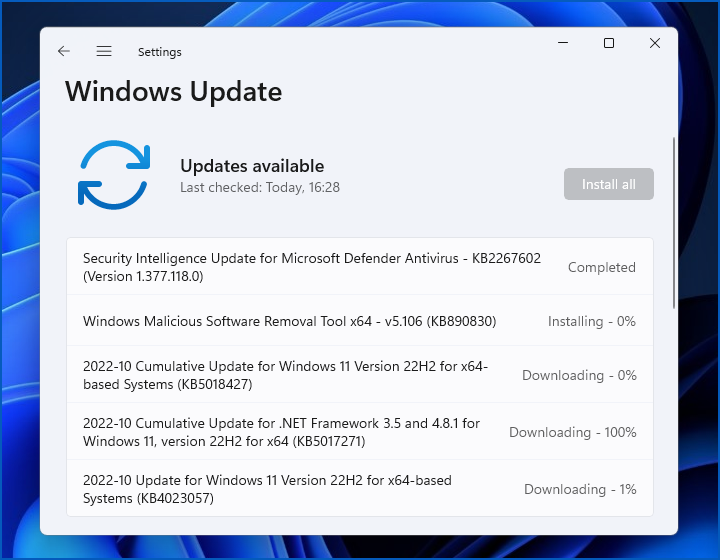Select the Security Intelligence Update KB2267602 row
Image resolution: width=720 pixels, height=560 pixels.
click(x=360, y=267)
